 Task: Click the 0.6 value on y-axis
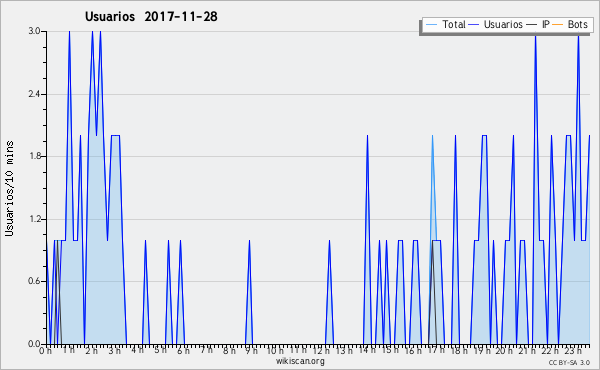(x=34, y=281)
